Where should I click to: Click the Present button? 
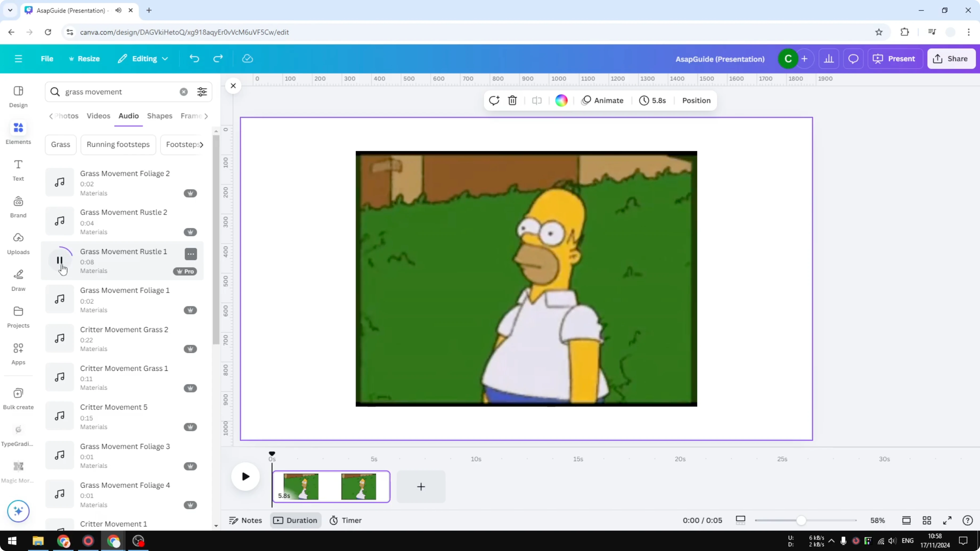895,59
